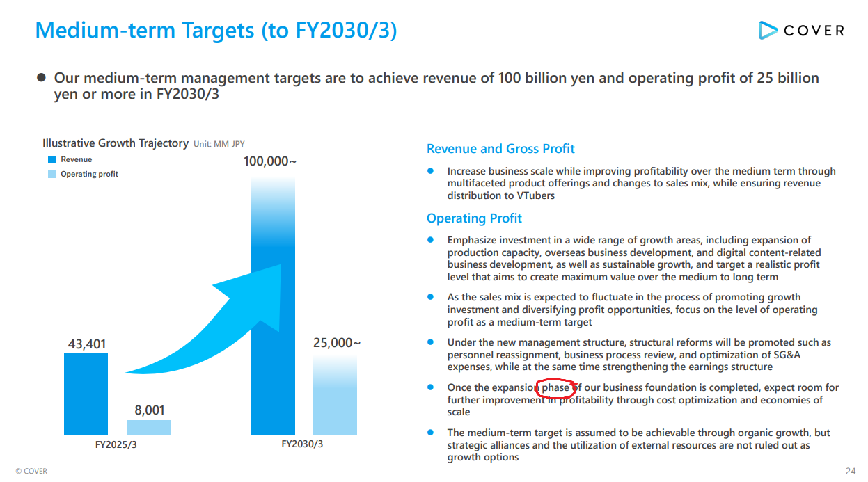The image size is (868, 482).
Task: Click the '25,000~' value label
Action: [337, 343]
